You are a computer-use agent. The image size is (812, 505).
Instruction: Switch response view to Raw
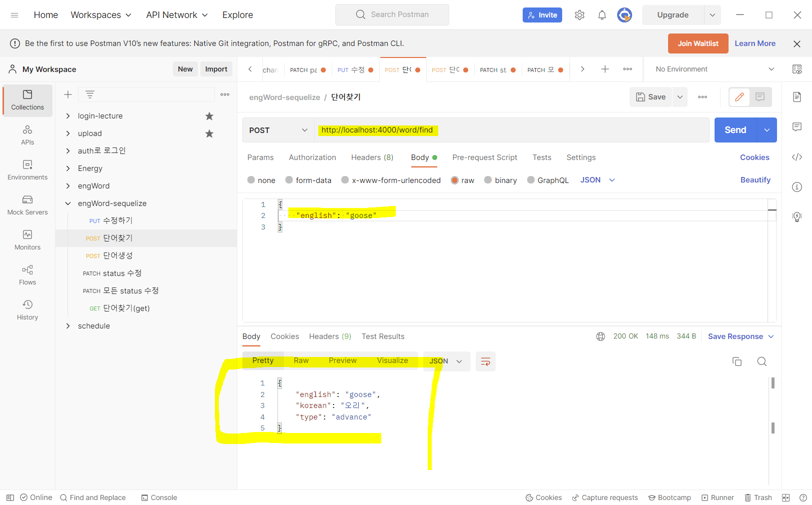tap(301, 360)
